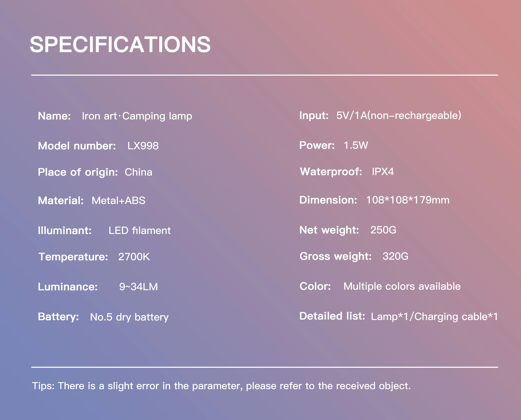The height and width of the screenshot is (420, 521).
Task: Click the 'Waterproof:' label
Action: [x=331, y=172]
